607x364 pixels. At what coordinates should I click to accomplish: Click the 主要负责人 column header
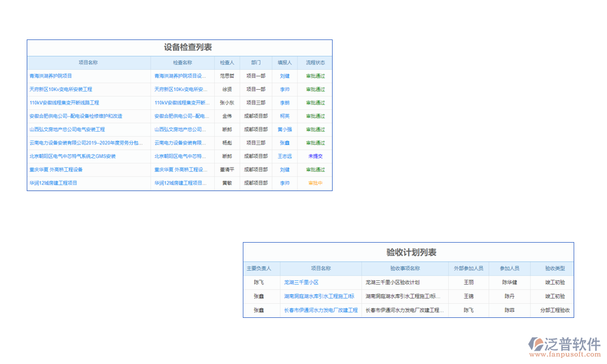pos(259,268)
